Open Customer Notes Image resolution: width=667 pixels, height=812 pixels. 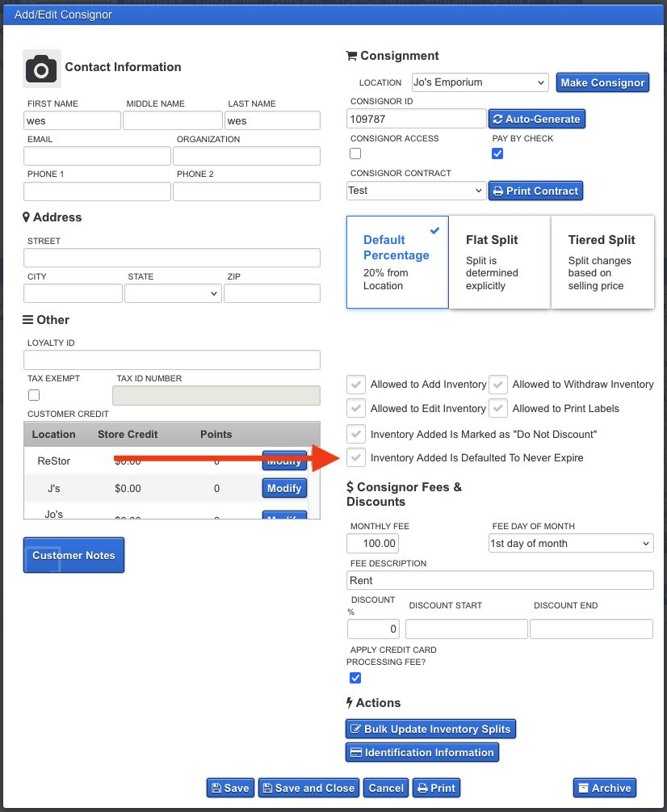click(73, 555)
